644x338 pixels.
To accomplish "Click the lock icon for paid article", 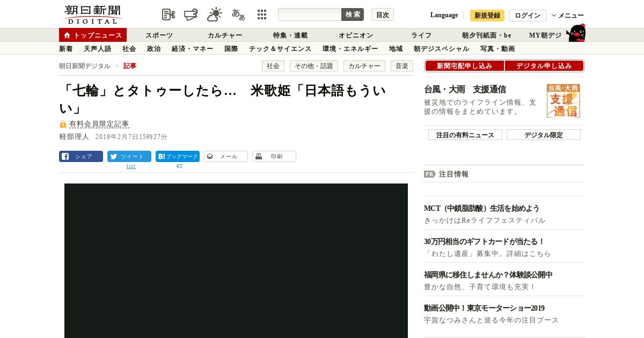I will pos(63,124).
